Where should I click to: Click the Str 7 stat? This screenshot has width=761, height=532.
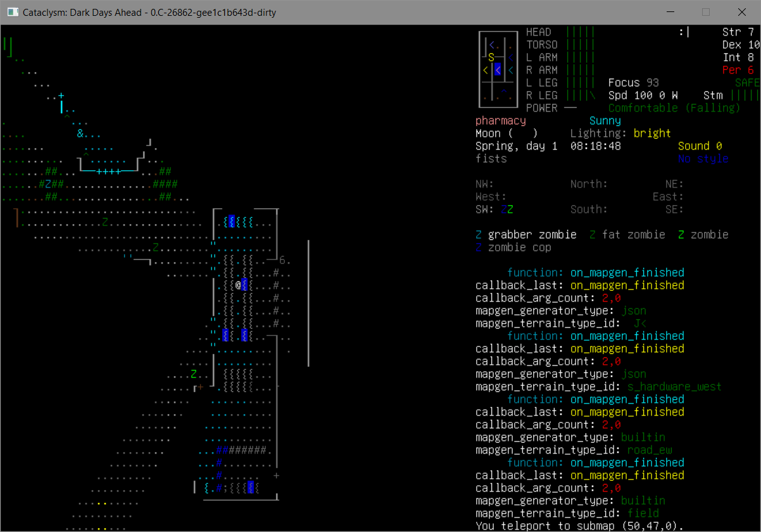(738, 32)
